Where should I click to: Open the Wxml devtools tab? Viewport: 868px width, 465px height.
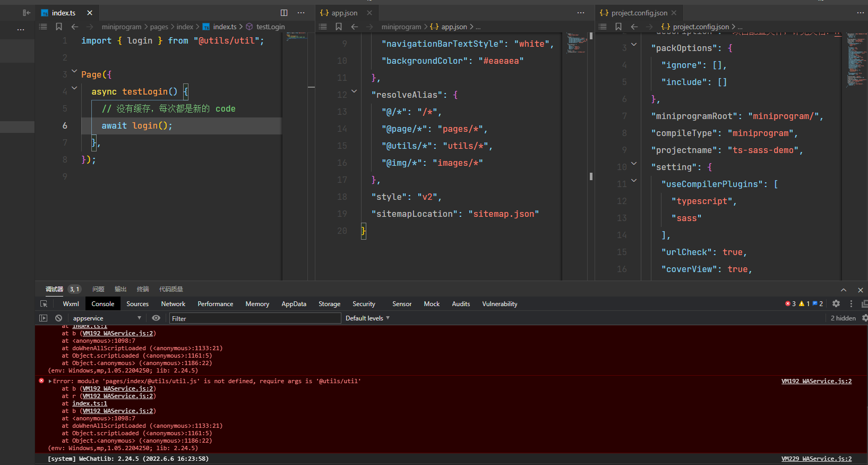point(71,304)
